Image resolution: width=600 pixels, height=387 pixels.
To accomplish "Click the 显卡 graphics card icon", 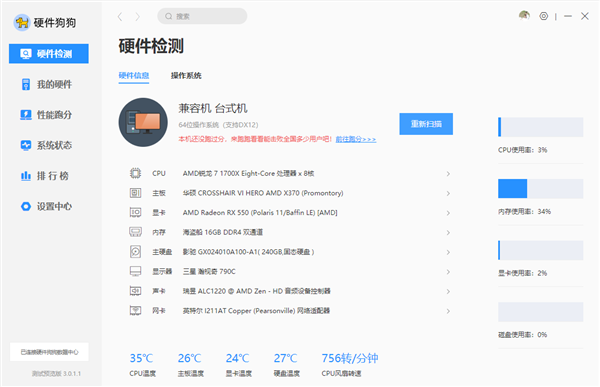I will pyautogui.click(x=135, y=212).
